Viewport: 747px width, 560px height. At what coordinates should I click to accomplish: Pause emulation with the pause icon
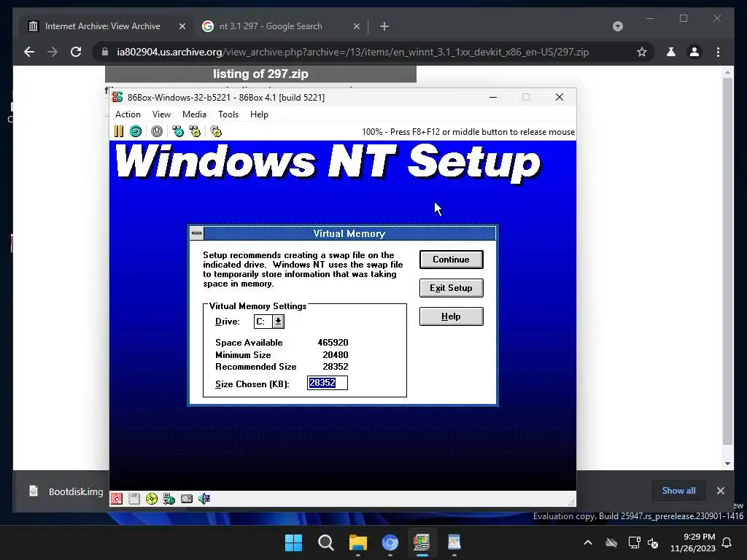[x=119, y=131]
